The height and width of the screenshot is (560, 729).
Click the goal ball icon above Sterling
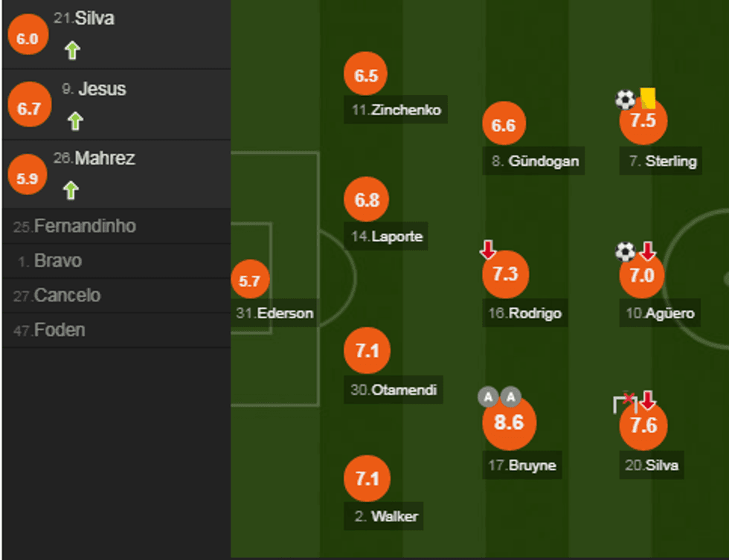point(625,99)
